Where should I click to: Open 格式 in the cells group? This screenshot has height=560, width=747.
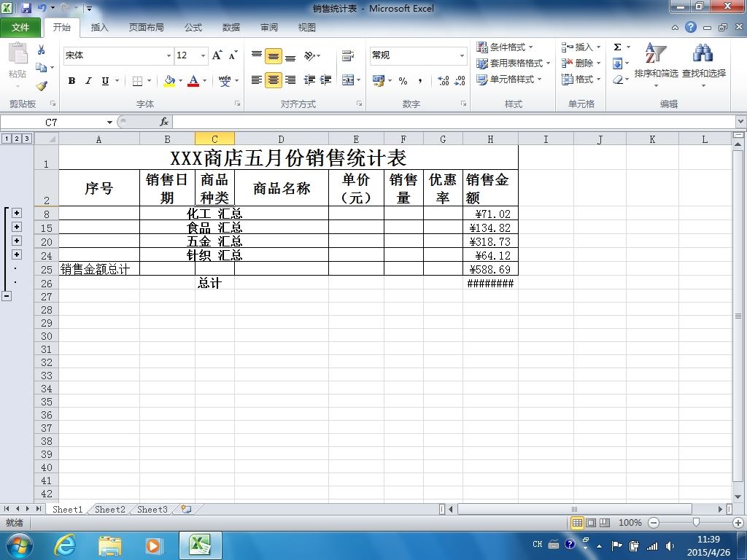click(581, 79)
